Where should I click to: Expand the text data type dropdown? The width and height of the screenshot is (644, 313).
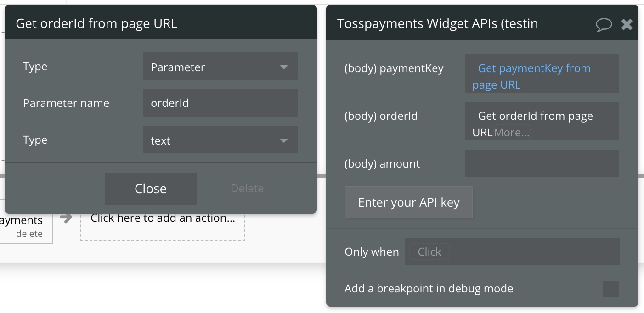point(220,140)
